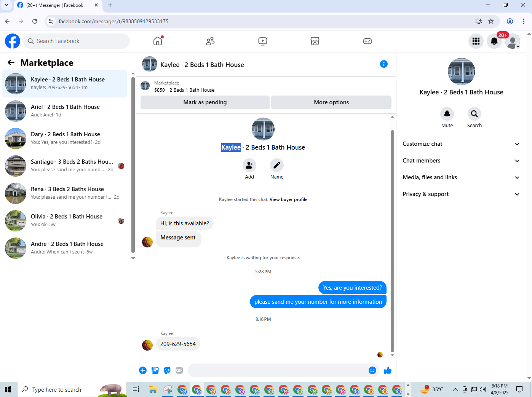Click the conversation scrollbar
This screenshot has height=397, width=532.
click(392, 241)
